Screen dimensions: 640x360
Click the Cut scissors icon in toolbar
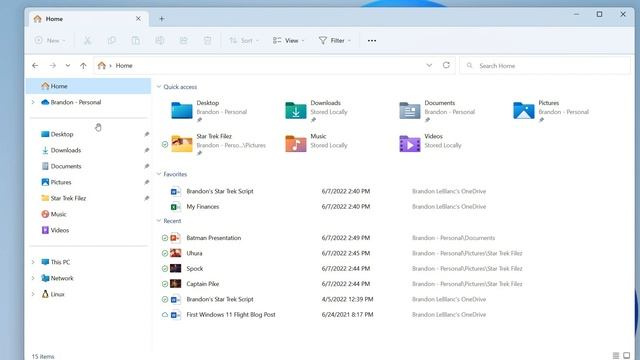pyautogui.click(x=87, y=40)
